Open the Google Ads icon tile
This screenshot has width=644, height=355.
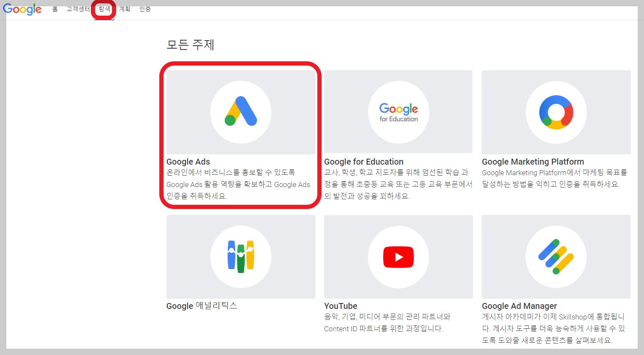(241, 112)
